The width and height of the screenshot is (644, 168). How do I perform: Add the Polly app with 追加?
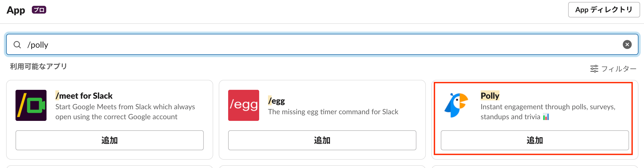pyautogui.click(x=535, y=140)
